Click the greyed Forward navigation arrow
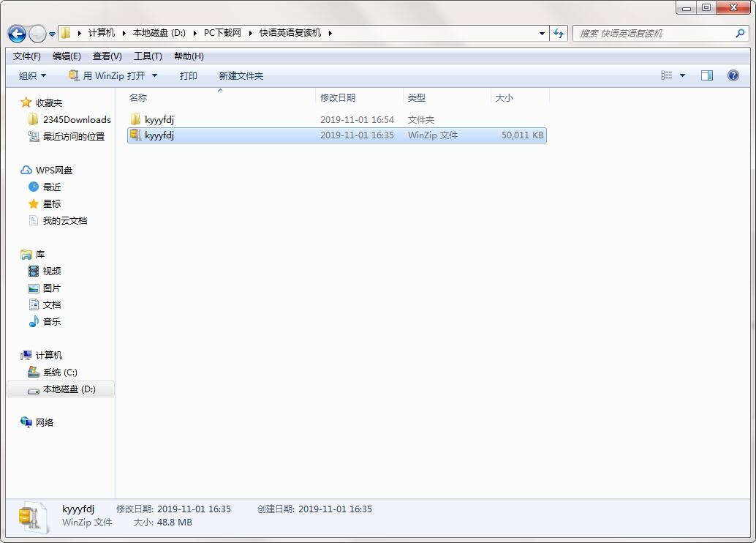This screenshot has height=543, width=756. coord(37,34)
